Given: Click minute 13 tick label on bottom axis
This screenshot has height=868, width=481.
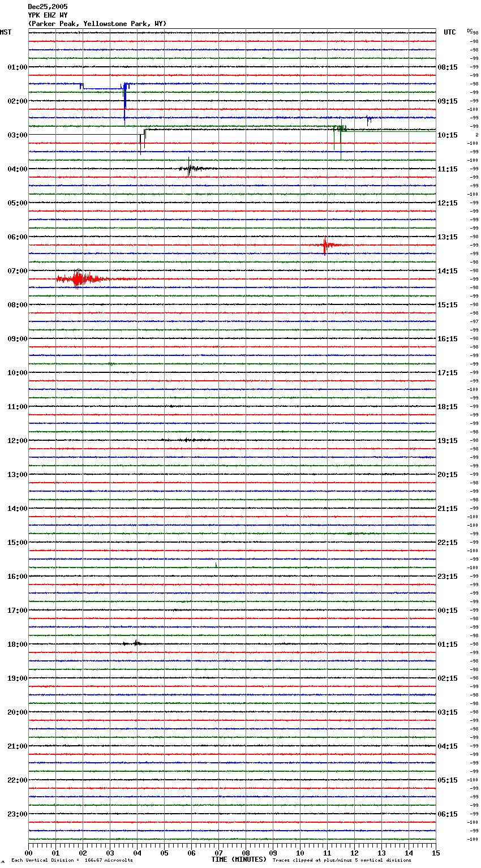Looking at the screenshot, I should [x=381, y=853].
